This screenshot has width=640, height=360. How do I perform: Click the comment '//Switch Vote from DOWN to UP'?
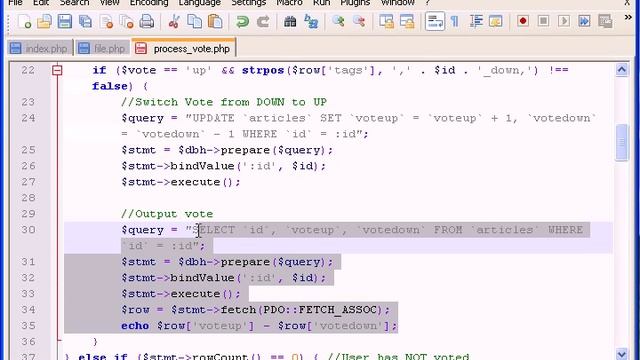tap(224, 102)
